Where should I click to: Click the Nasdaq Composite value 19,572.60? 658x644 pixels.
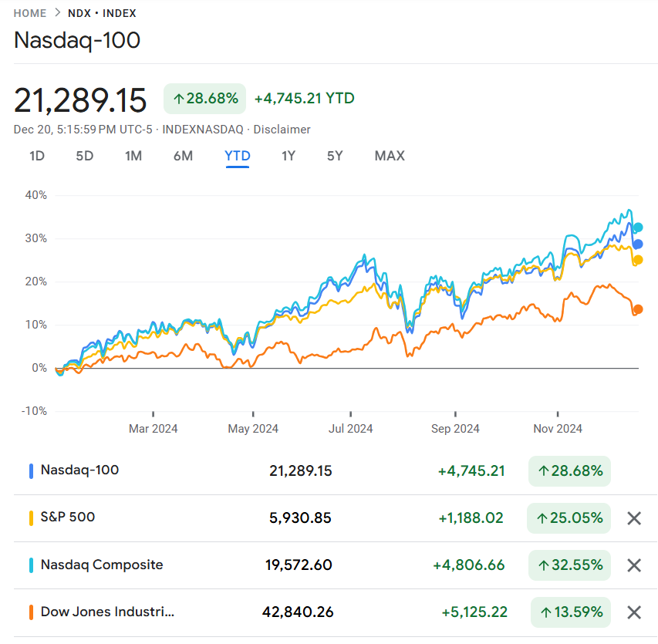[299, 565]
